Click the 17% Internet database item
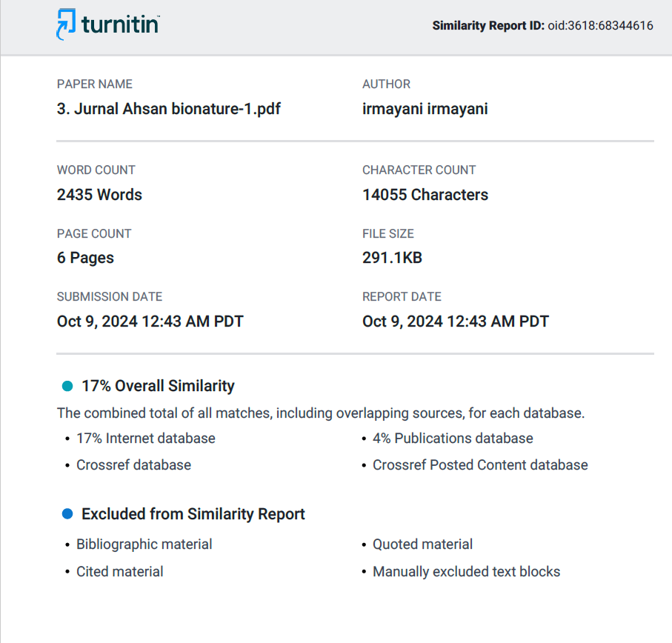Screen dimensions: 672x643 (x=146, y=439)
